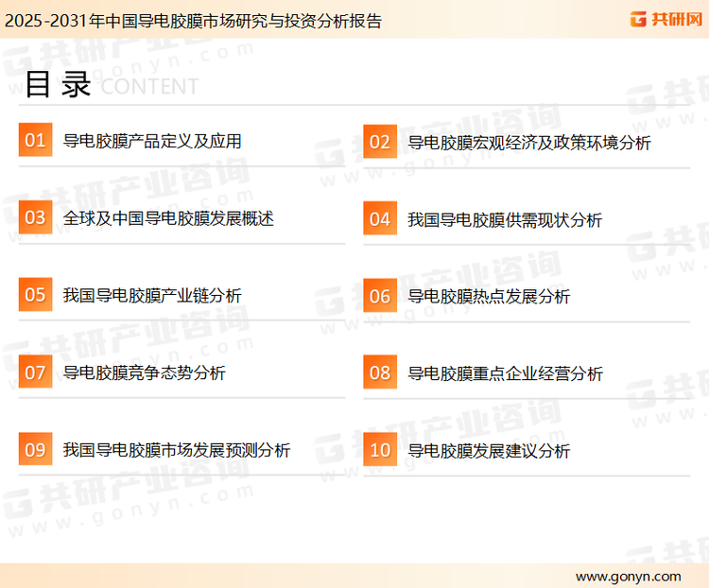
Task: Open chapter 导电胶膜产品定义及应用
Action: (x=152, y=141)
